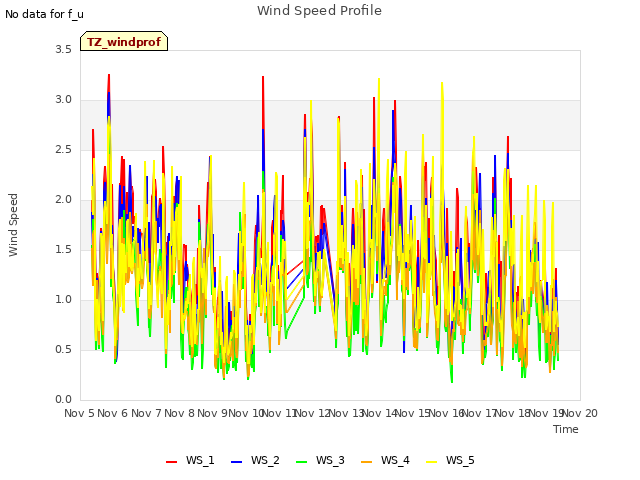Click the Nov 6 x-axis tick label

click(113, 413)
